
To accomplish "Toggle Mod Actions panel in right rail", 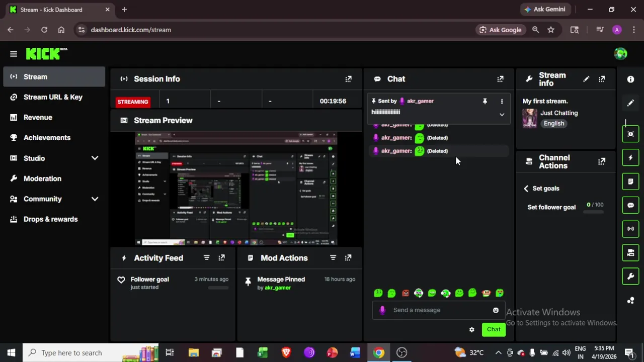I will tap(630, 182).
